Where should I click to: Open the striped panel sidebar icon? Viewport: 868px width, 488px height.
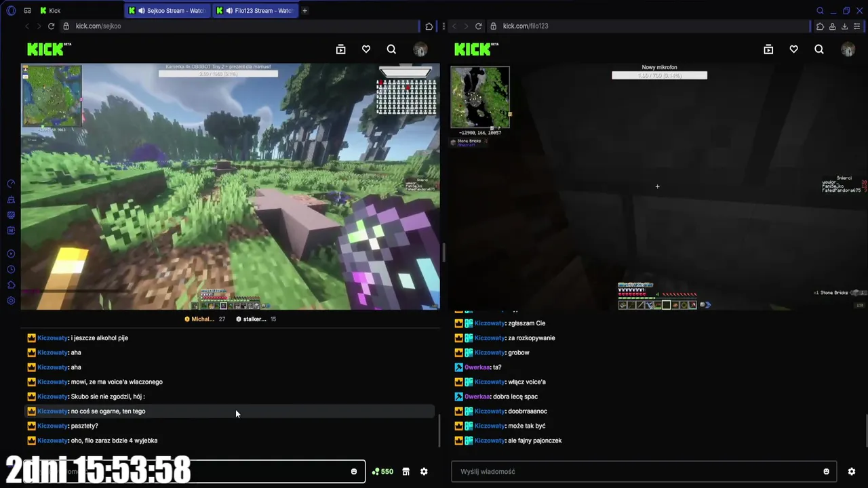[x=11, y=215]
